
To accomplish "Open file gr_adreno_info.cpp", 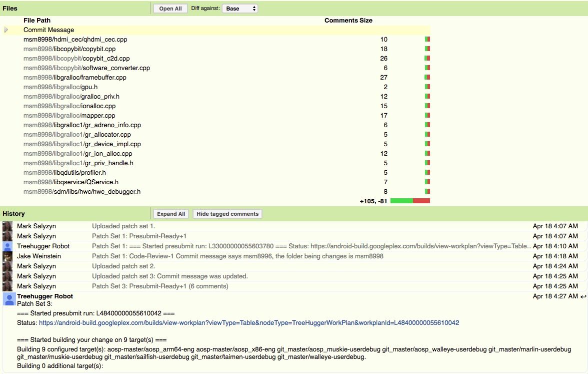I will pos(82,125).
